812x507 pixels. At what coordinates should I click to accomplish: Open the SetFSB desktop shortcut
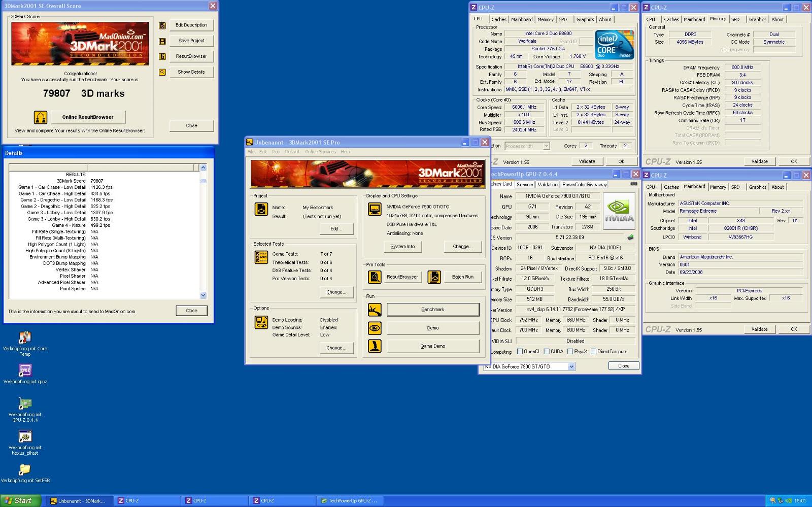tap(25, 469)
